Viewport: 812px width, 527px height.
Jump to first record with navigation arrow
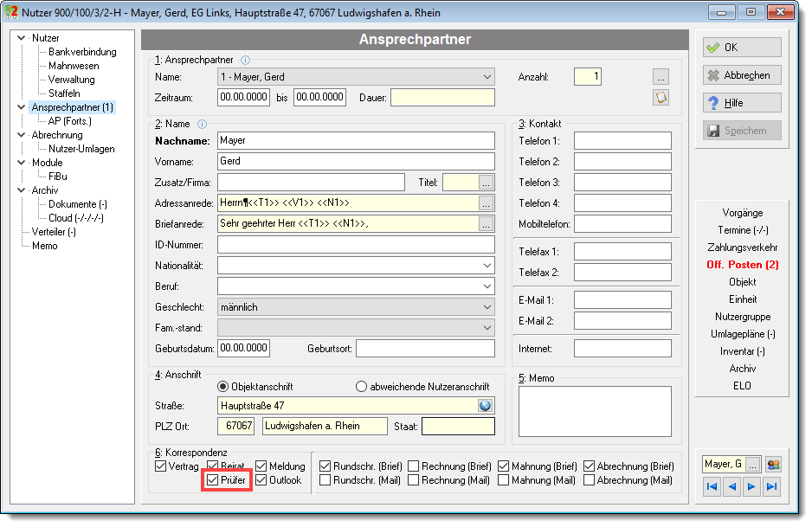click(x=712, y=486)
